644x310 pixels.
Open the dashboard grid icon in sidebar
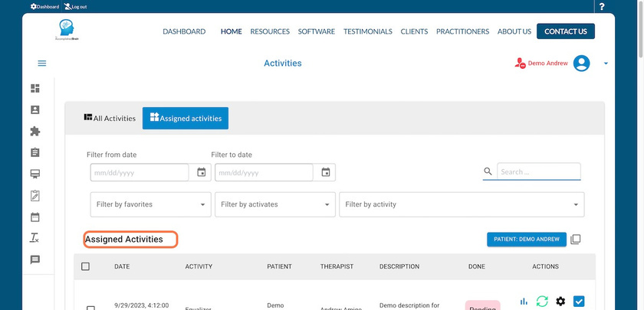pyautogui.click(x=35, y=88)
